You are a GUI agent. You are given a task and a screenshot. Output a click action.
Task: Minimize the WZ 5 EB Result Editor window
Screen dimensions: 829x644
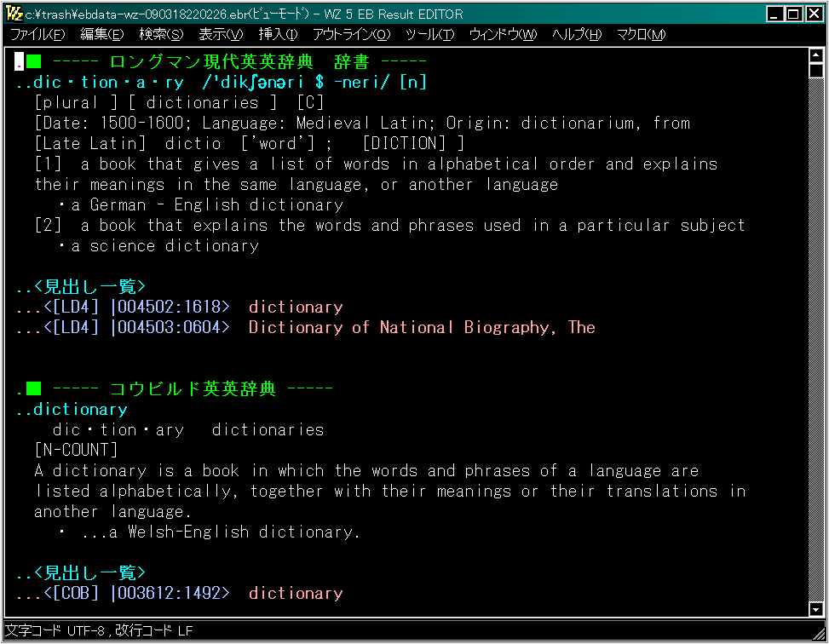(x=774, y=14)
